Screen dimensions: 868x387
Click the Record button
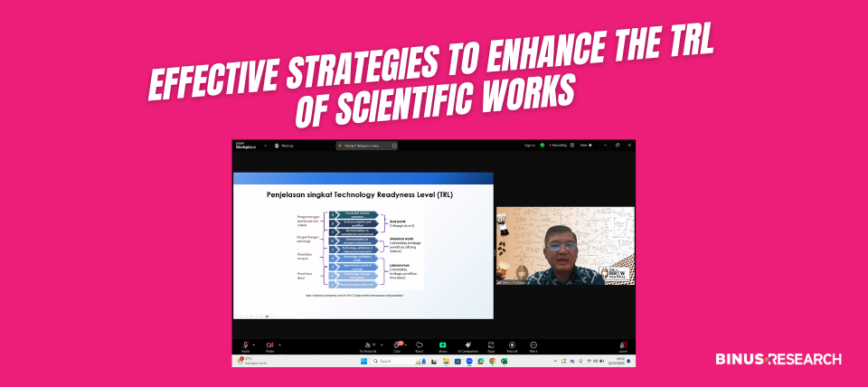tap(512, 345)
